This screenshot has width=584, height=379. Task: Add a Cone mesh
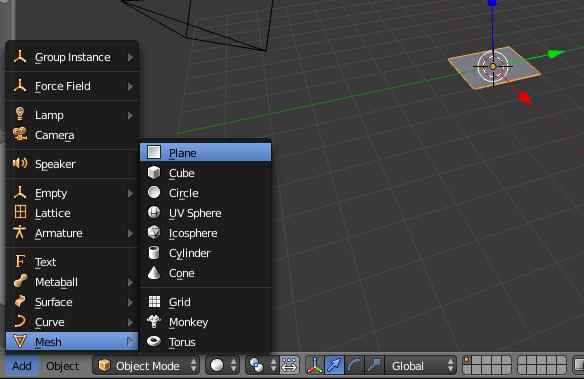point(206,273)
